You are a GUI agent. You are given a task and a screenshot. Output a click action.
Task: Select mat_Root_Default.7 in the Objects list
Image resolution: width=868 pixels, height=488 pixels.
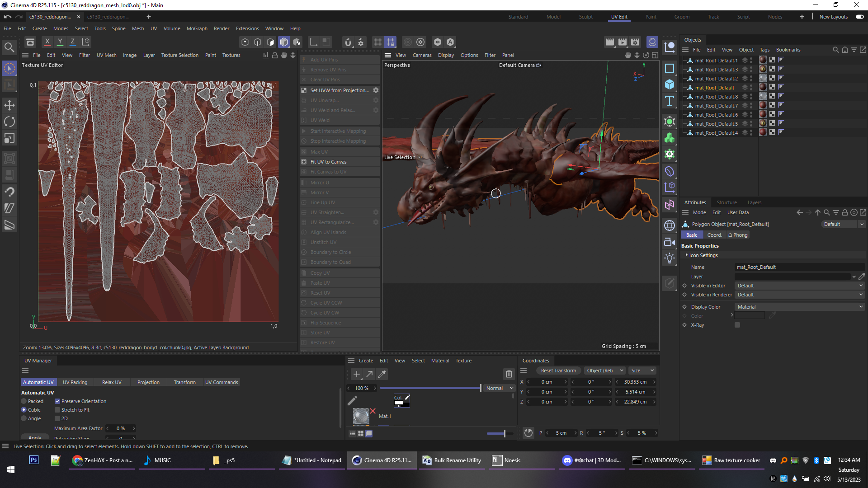point(716,106)
